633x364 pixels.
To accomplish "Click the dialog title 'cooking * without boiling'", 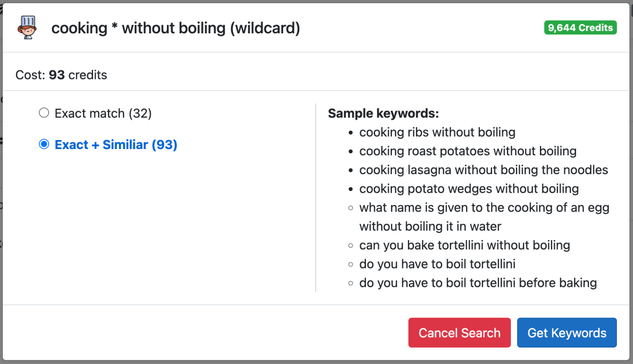I will tap(175, 28).
